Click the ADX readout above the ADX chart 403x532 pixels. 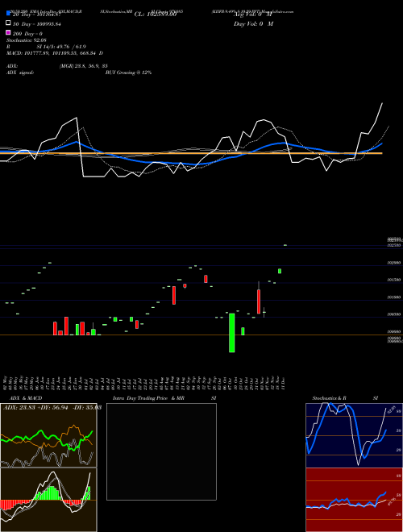point(52,407)
